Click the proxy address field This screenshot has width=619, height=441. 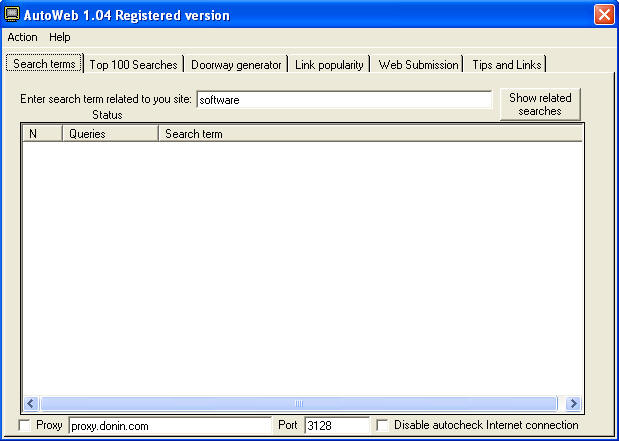click(169, 426)
